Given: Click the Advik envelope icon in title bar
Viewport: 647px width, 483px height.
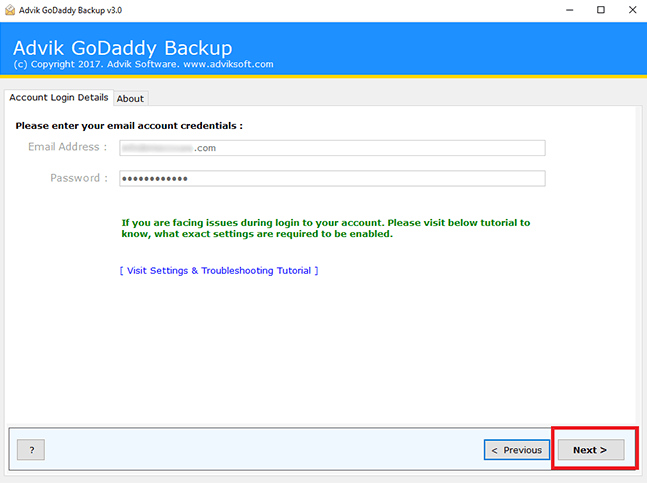Looking at the screenshot, I should pos(10,10).
